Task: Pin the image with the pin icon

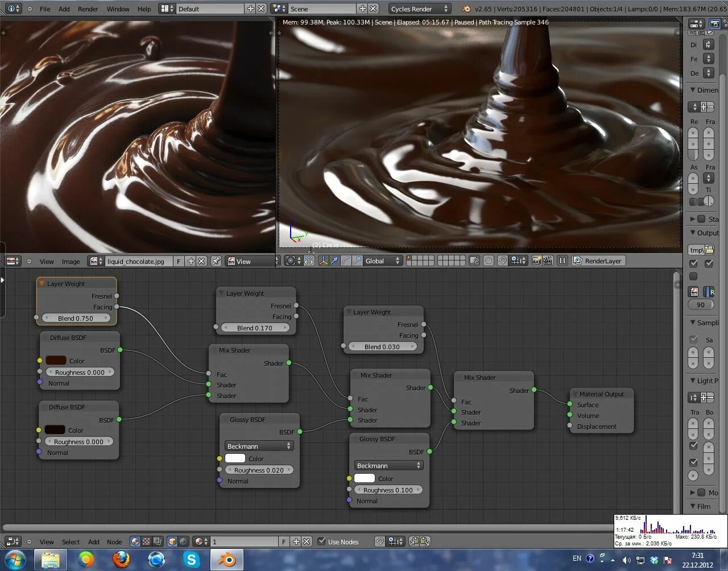Action: [x=216, y=262]
